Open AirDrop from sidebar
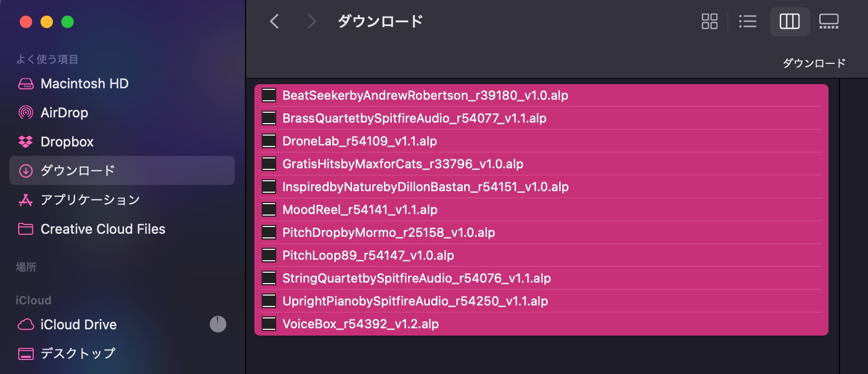This screenshot has width=868, height=374. (122, 113)
